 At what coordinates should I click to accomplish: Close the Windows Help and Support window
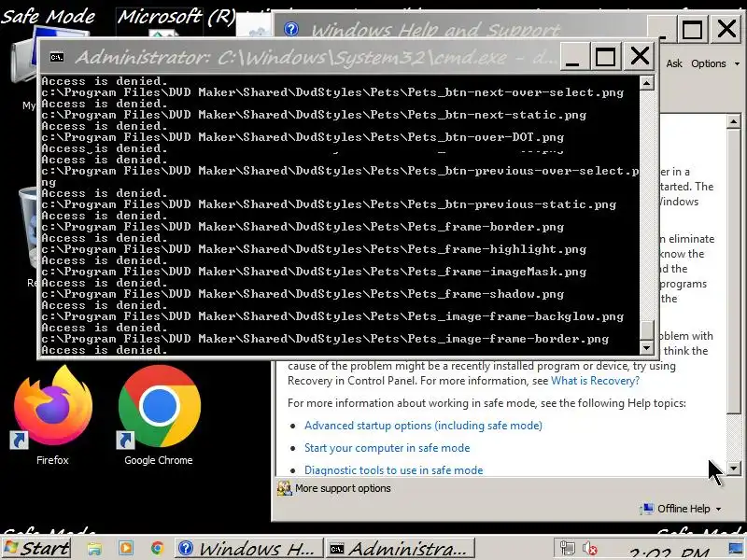(726, 30)
